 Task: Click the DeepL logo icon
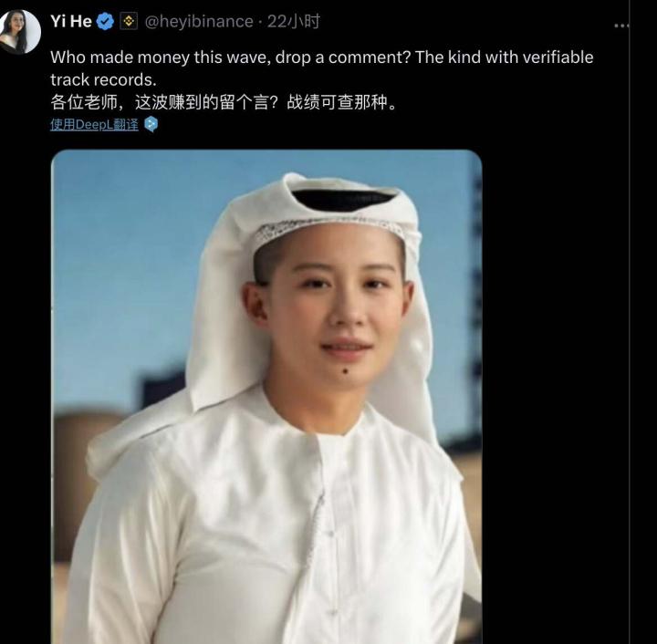tap(151, 124)
